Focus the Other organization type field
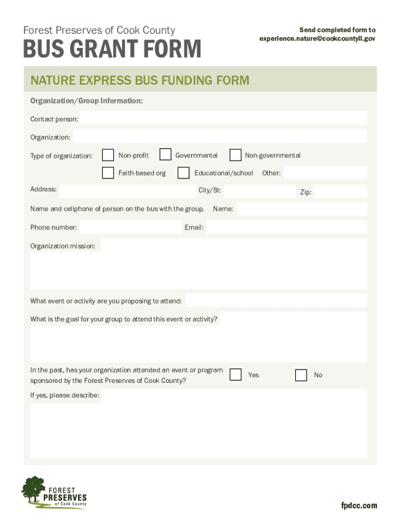The image size is (400, 532). [325, 172]
